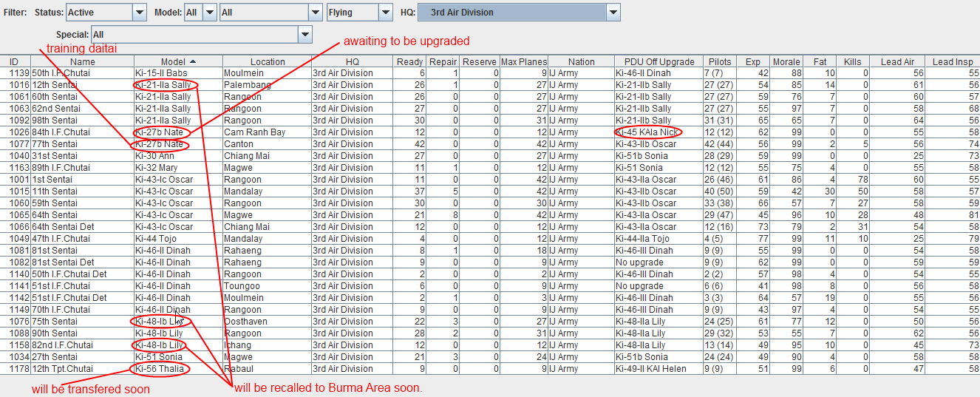Open the Special filter dropdown

tap(202, 34)
